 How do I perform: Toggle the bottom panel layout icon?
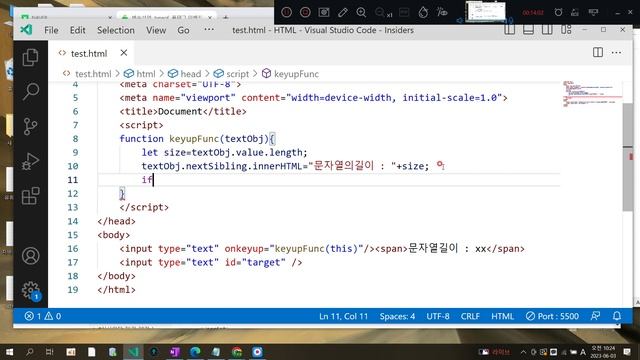pos(528,29)
